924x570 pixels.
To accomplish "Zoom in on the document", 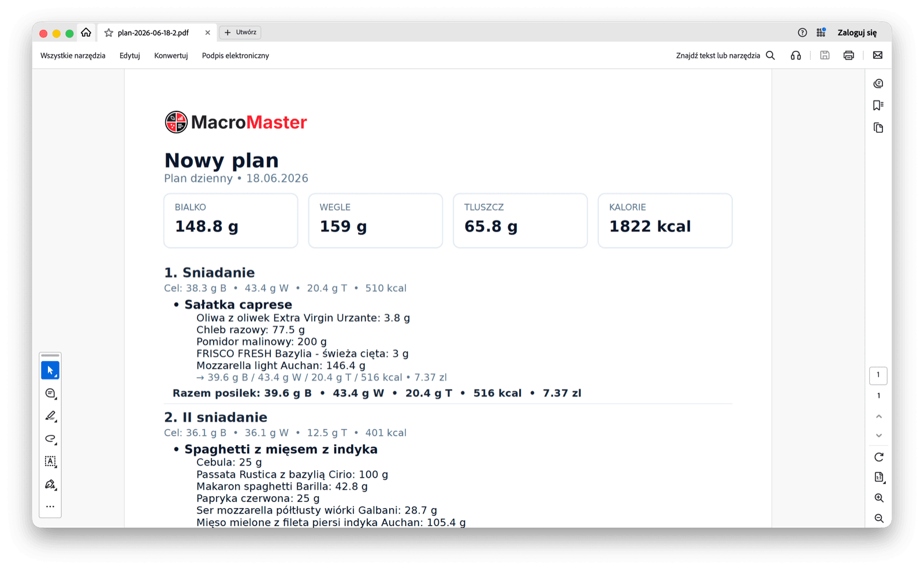I will click(879, 498).
